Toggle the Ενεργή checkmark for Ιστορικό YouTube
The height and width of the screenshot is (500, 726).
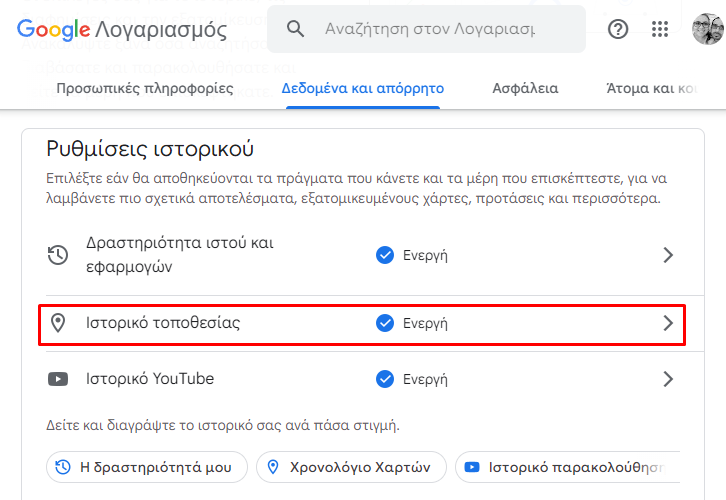(x=385, y=379)
